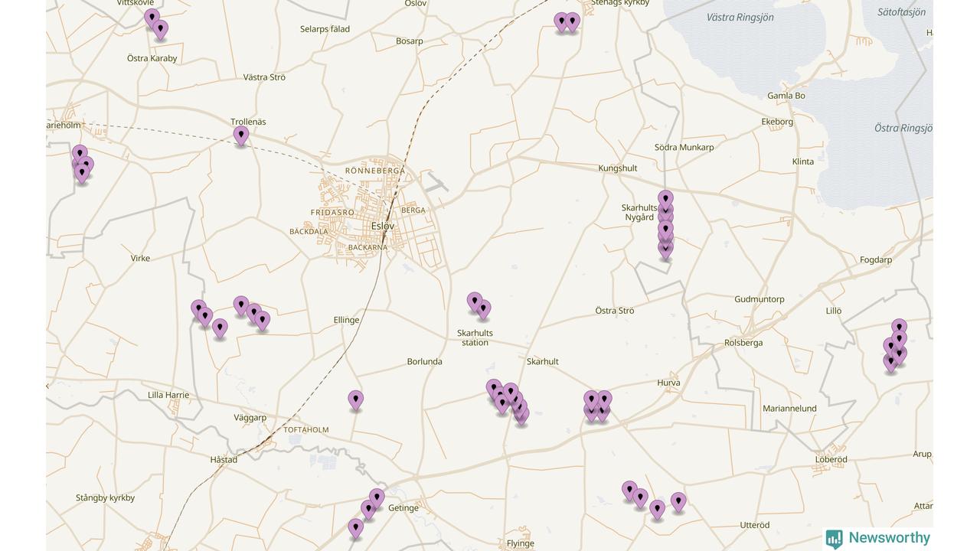Click the BACKARNA district label
Image resolution: width=980 pixels, height=551 pixels.
[367, 248]
